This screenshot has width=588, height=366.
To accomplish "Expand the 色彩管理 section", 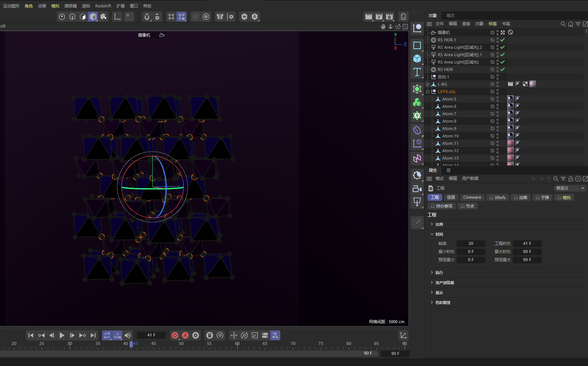I will [x=432, y=302].
